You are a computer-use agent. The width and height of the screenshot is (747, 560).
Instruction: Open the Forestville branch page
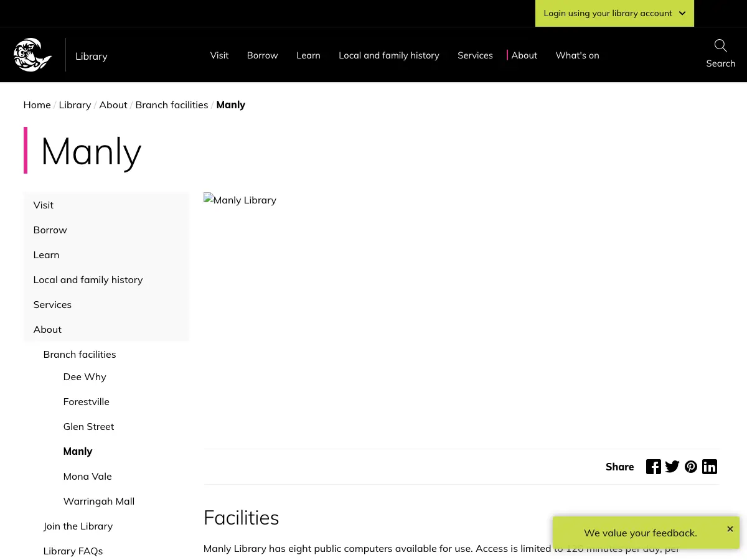tap(86, 401)
